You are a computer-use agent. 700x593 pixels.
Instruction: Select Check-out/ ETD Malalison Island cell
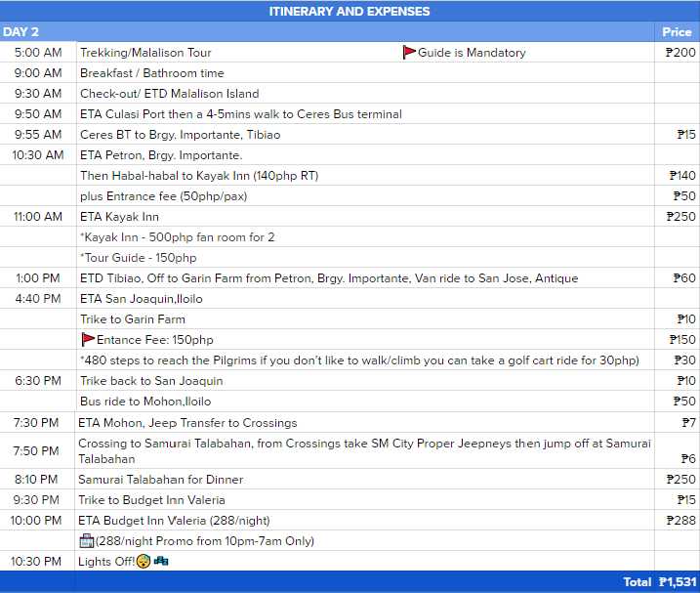[x=365, y=94]
